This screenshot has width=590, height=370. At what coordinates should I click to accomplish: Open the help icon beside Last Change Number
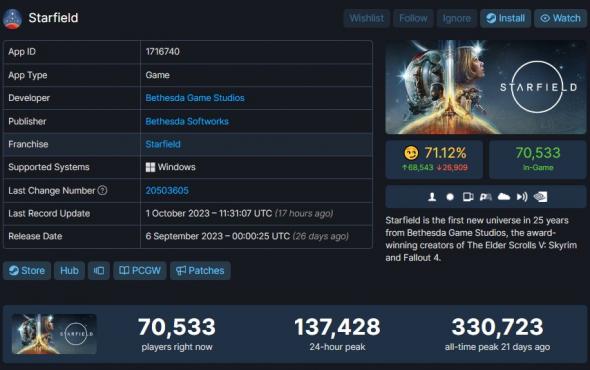pos(102,190)
